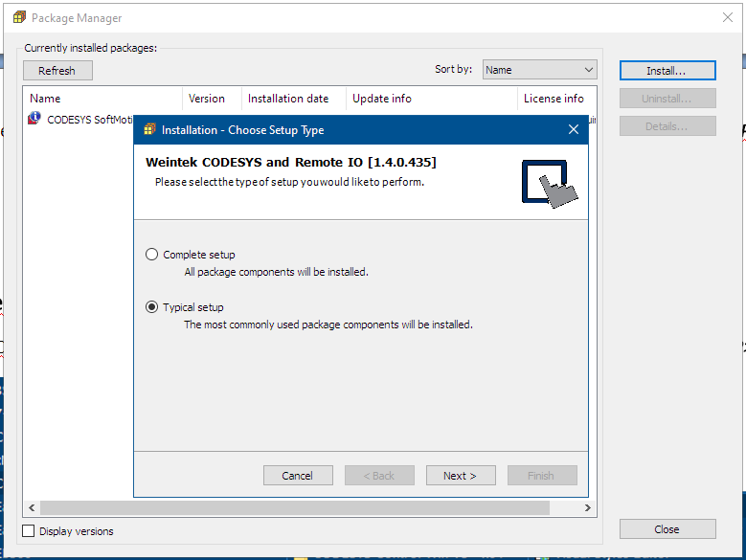Sort by the Version column header
746x560 pixels.
pyautogui.click(x=212, y=99)
